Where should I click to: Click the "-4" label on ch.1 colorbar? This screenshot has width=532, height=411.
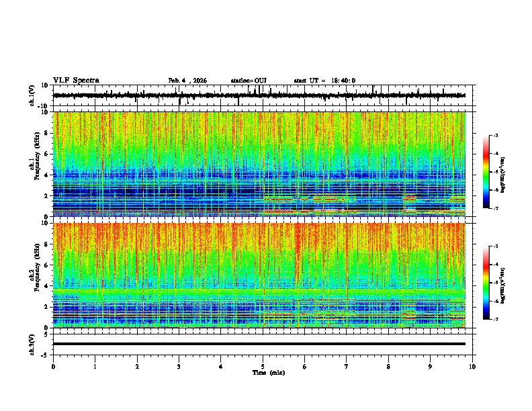coord(496,154)
